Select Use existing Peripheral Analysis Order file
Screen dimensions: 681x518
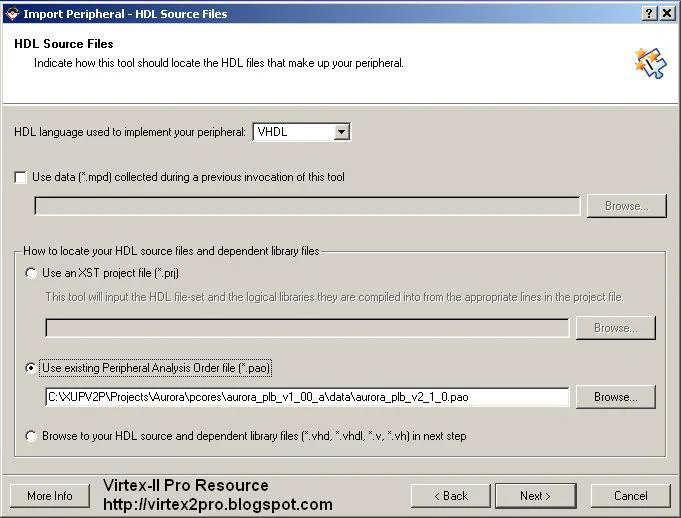(32, 368)
